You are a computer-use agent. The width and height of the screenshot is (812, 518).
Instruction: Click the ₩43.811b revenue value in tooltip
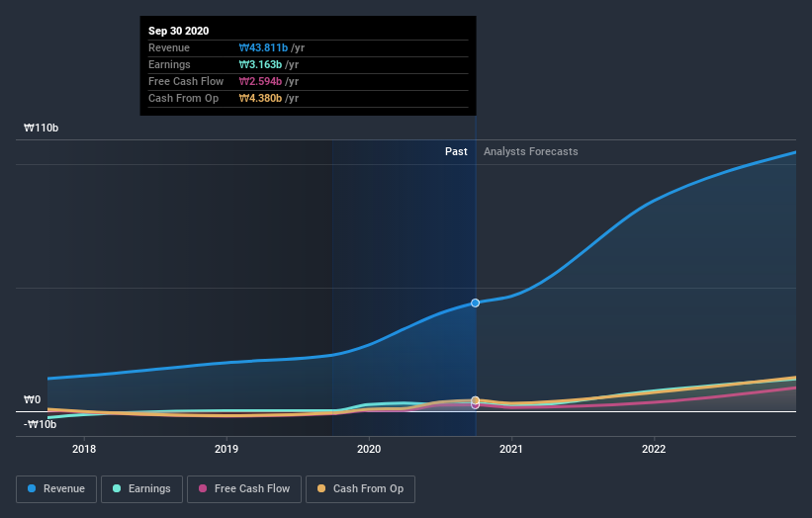(x=263, y=47)
